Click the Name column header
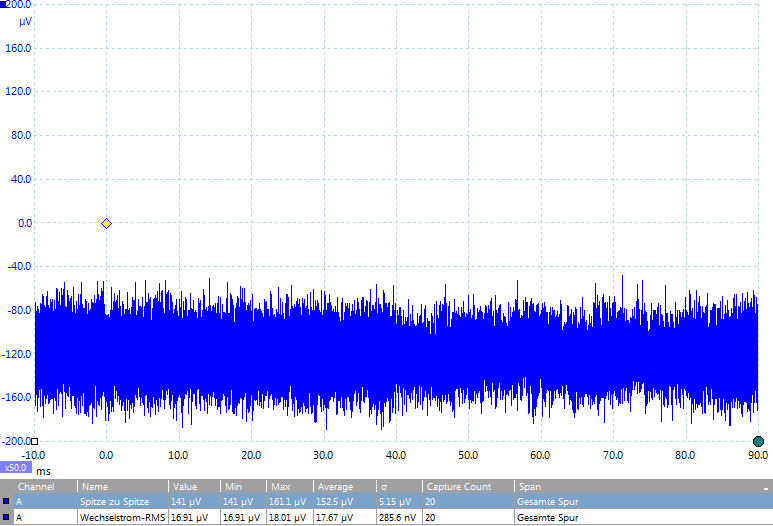The width and height of the screenshot is (773, 526). [123, 487]
